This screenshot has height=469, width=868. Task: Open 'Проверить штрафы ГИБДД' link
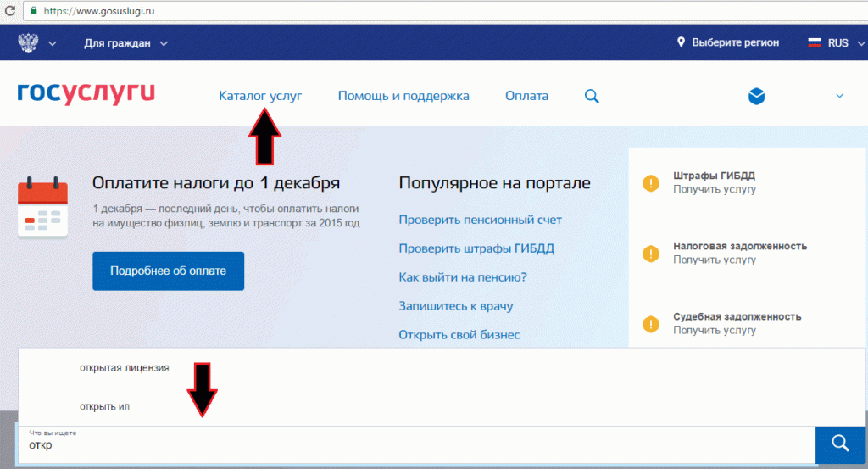[x=476, y=248]
